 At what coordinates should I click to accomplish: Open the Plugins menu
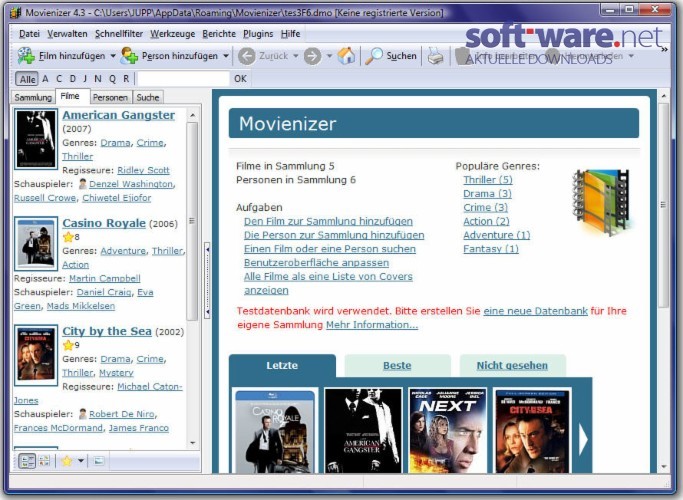click(258, 34)
